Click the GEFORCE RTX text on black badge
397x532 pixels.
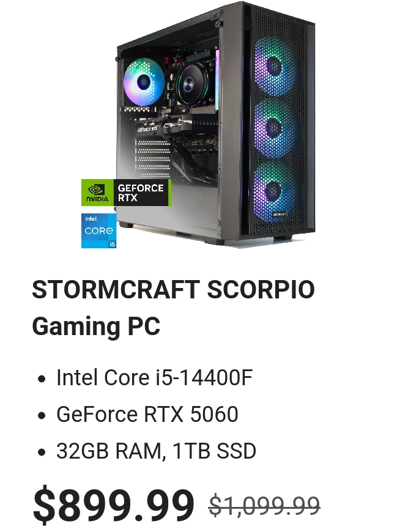click(141, 193)
